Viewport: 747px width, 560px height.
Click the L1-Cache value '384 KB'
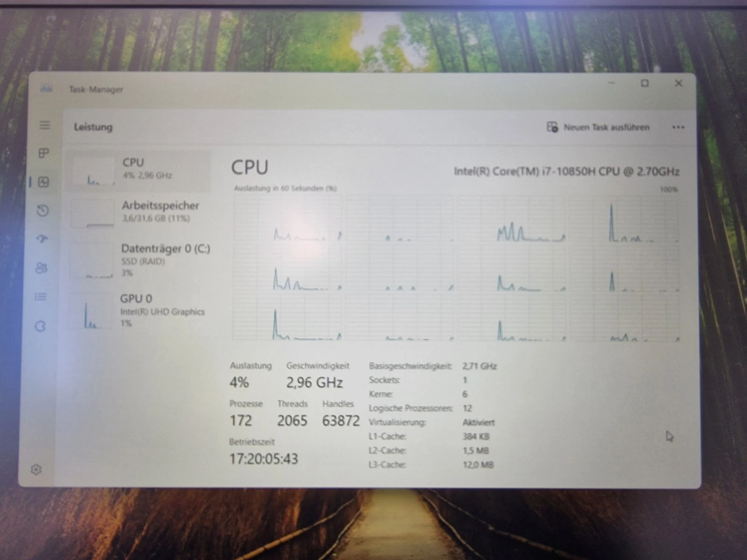point(476,436)
